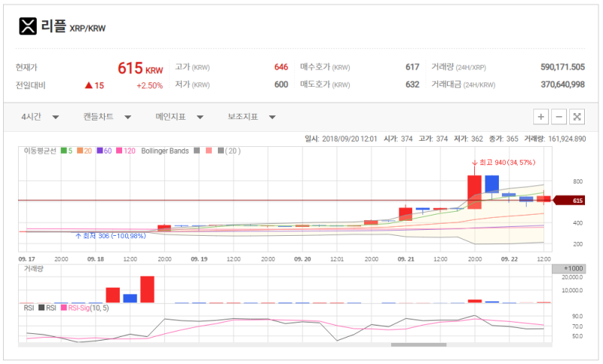Open the 보조지표 indicator dropdown
Screen dimensions: 603x364
coord(252,117)
